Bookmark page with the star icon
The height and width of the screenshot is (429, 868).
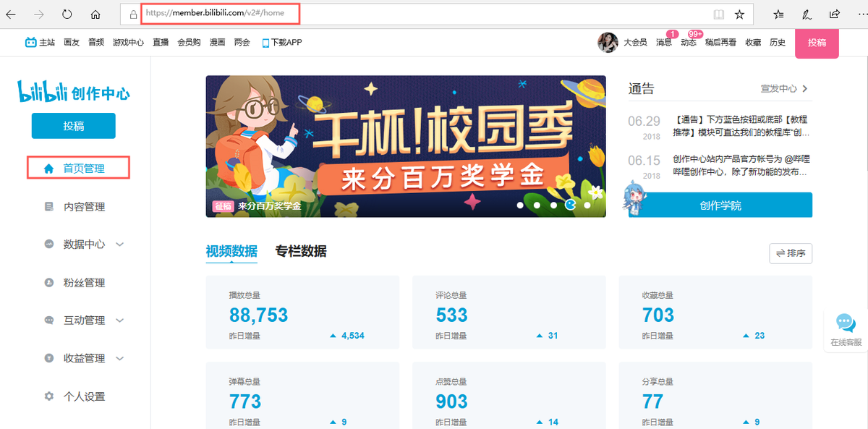pyautogui.click(x=739, y=14)
